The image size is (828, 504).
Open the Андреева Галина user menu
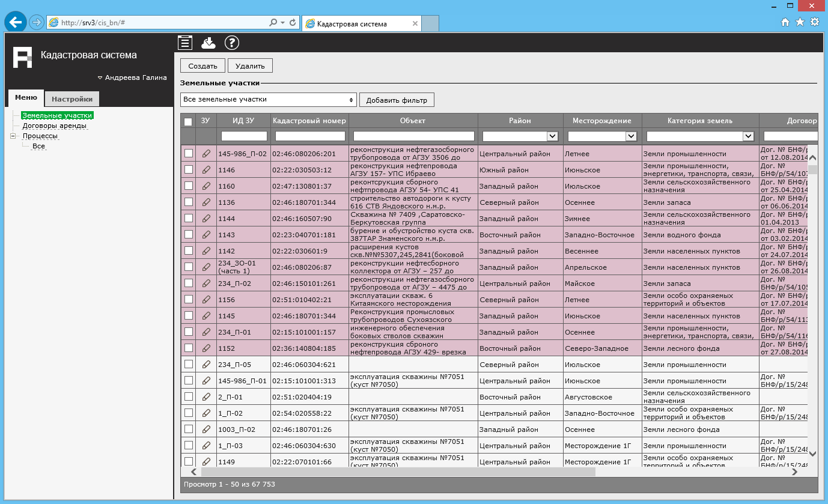132,77
